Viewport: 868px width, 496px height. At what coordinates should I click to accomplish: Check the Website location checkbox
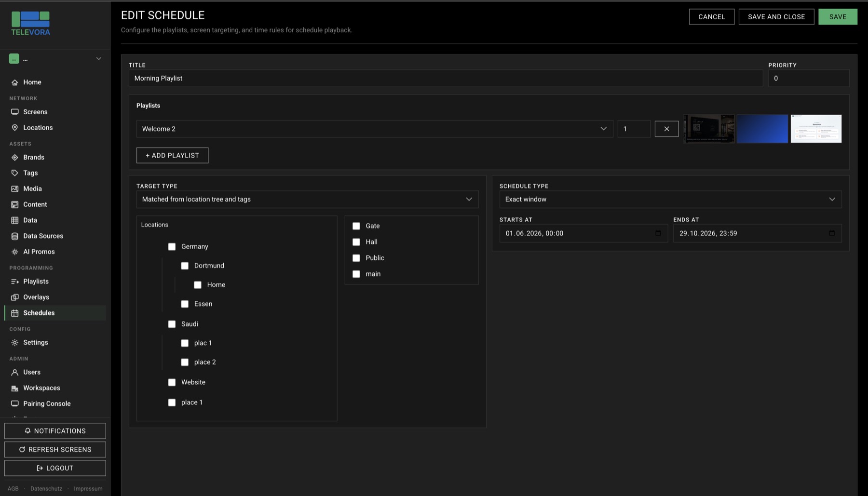click(172, 383)
